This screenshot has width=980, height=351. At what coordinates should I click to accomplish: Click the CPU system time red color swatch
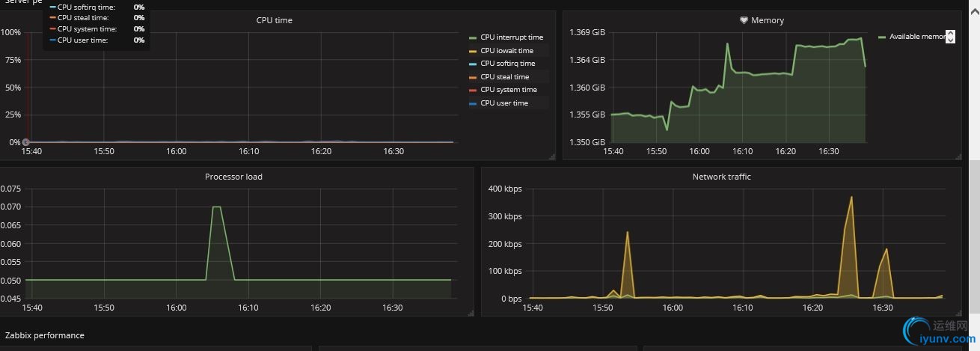(x=473, y=90)
